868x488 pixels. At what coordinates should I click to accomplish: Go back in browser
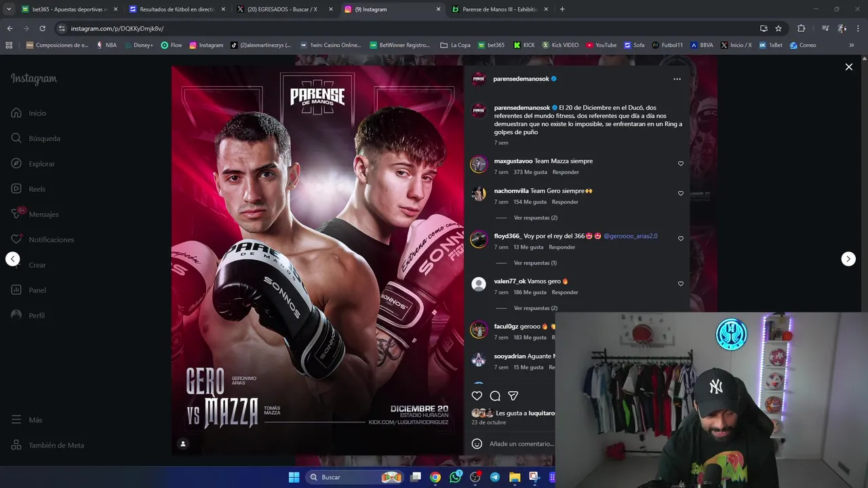click(9, 28)
